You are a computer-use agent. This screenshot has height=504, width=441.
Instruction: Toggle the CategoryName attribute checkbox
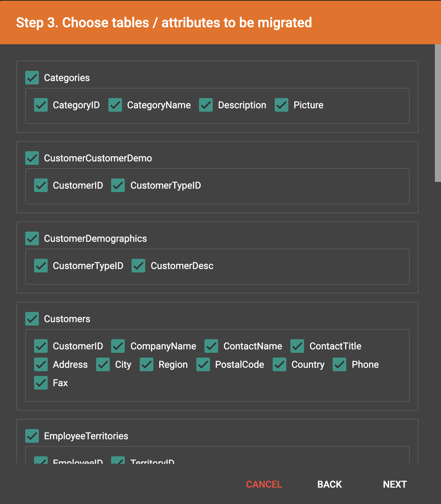115,105
